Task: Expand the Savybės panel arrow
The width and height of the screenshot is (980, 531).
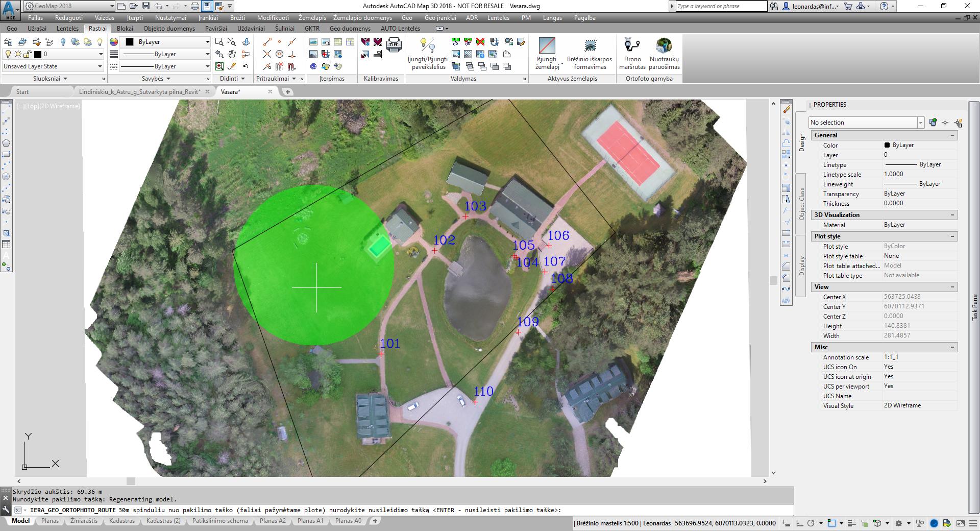Action: pos(168,79)
